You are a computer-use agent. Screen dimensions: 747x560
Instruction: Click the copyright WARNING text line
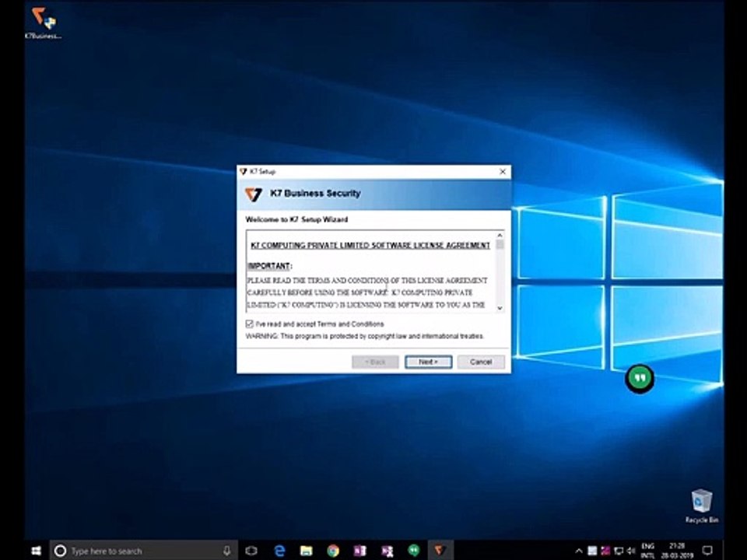pyautogui.click(x=364, y=336)
